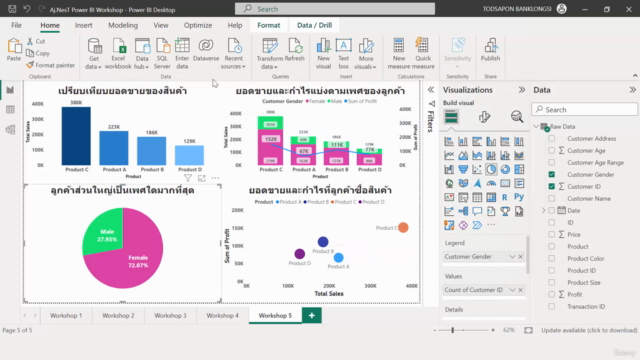Image resolution: width=640 pixels, height=360 pixels.
Task: Click the Data pane search field
Action: (x=584, y=109)
